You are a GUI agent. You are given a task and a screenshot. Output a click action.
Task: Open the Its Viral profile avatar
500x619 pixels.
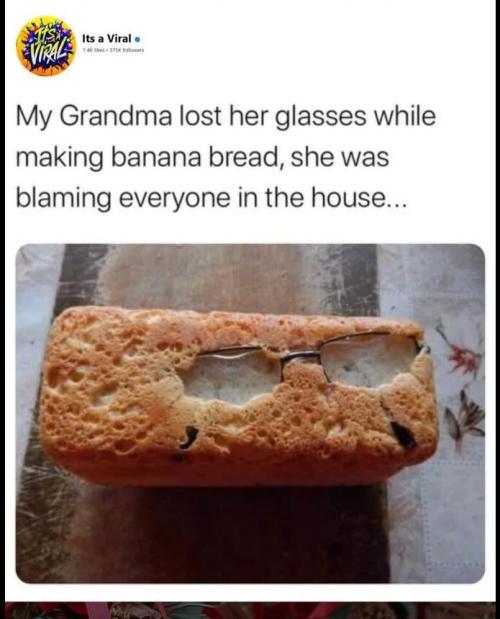[x=46, y=46]
